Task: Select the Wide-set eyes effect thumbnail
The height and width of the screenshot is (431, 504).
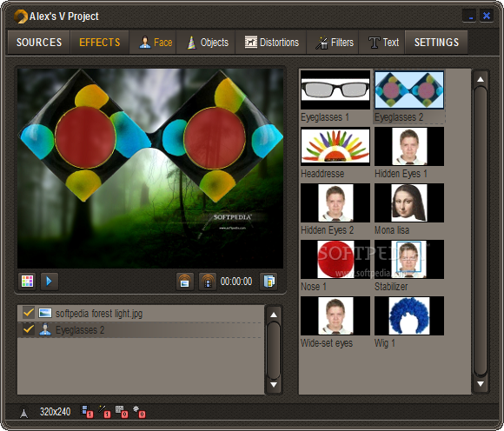Action: click(335, 315)
